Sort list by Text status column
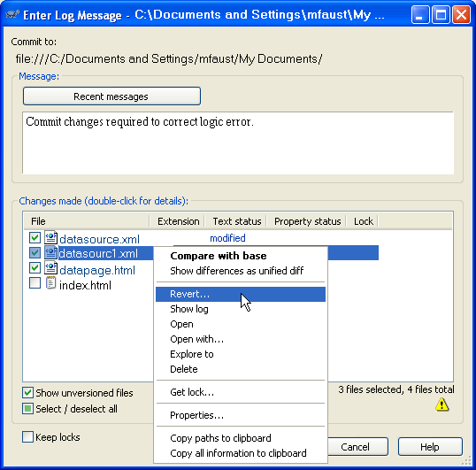 [x=237, y=221]
